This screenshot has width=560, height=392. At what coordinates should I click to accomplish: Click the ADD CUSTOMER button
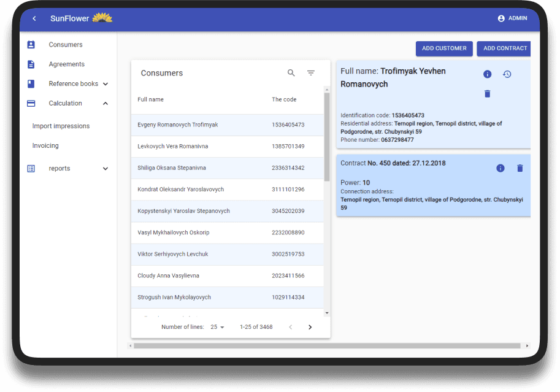444,48
